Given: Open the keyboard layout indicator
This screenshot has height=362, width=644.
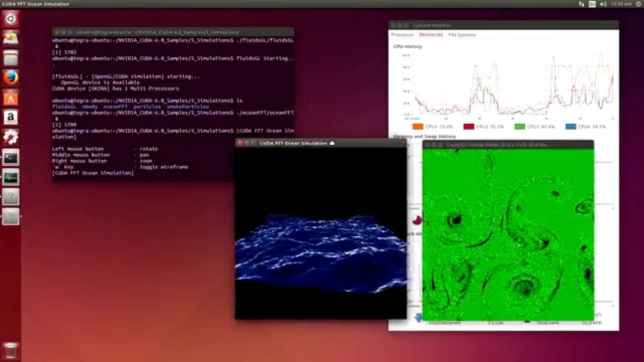Looking at the screenshot, I should tap(592, 4).
